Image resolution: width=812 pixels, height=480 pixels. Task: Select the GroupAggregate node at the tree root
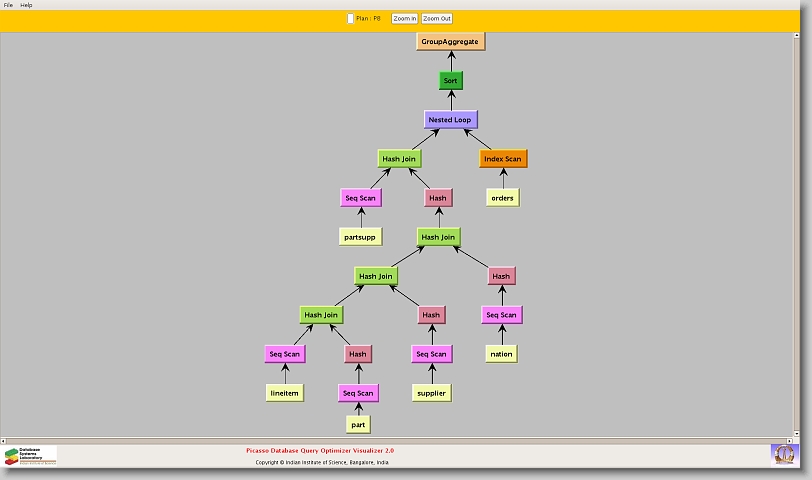coord(451,42)
